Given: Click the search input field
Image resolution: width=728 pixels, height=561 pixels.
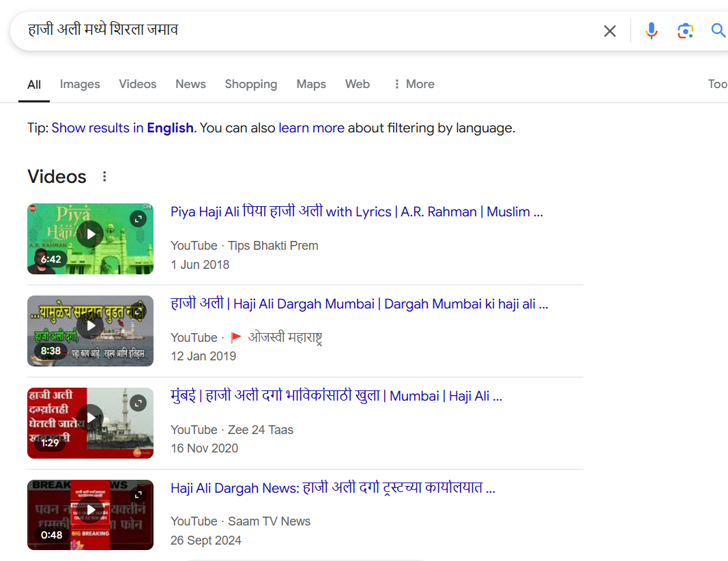Looking at the screenshot, I should pos(306,30).
